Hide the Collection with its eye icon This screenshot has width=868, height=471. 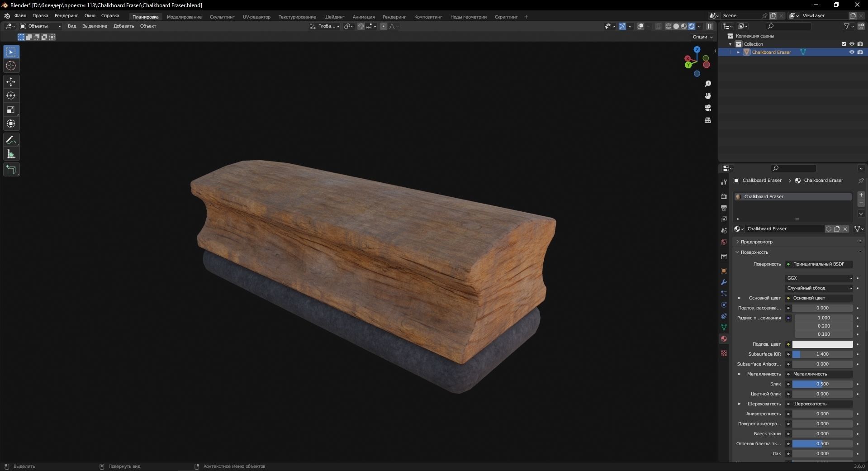pos(852,44)
